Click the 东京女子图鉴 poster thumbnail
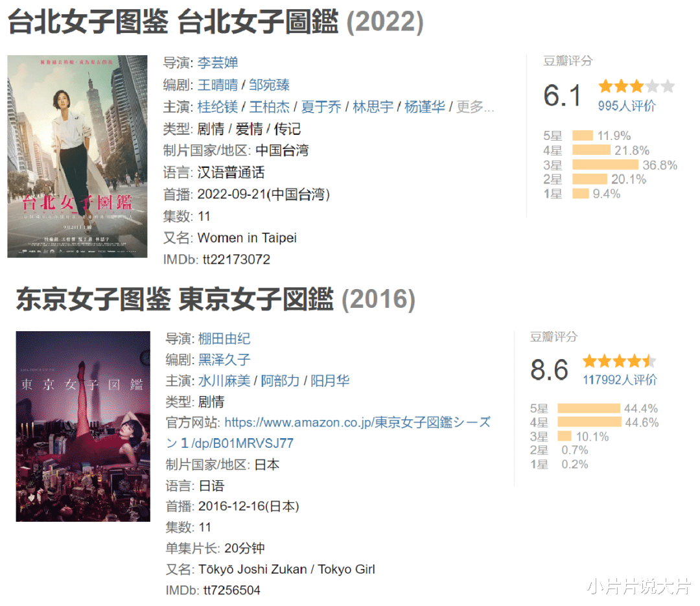The width and height of the screenshot is (700, 606). [83, 426]
